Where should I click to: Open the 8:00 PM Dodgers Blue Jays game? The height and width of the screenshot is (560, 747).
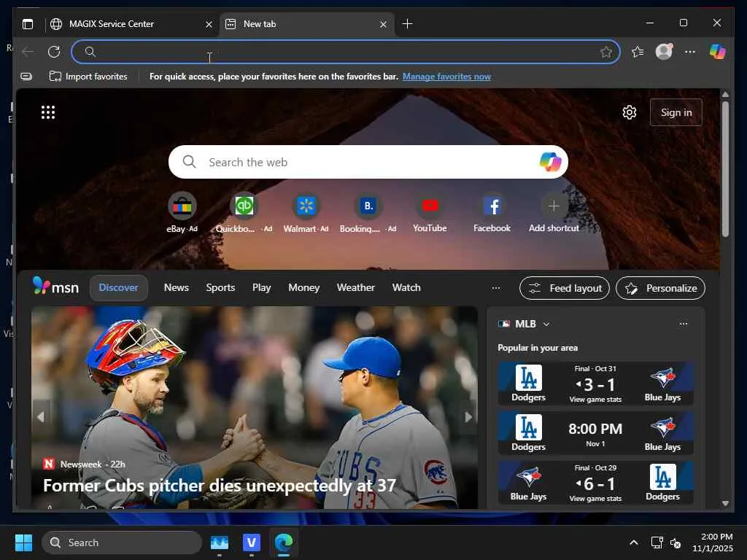pyautogui.click(x=595, y=432)
